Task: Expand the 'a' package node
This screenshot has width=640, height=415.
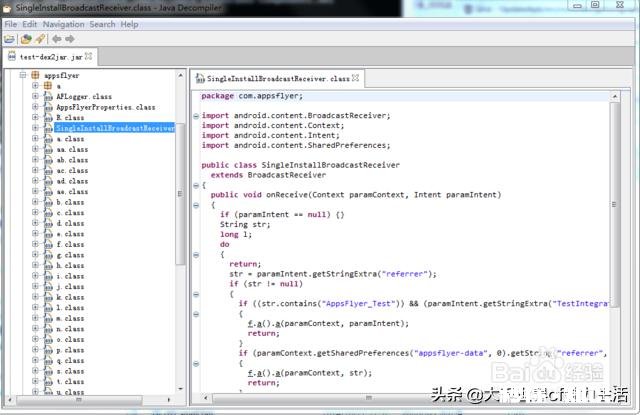Action: coord(36,85)
